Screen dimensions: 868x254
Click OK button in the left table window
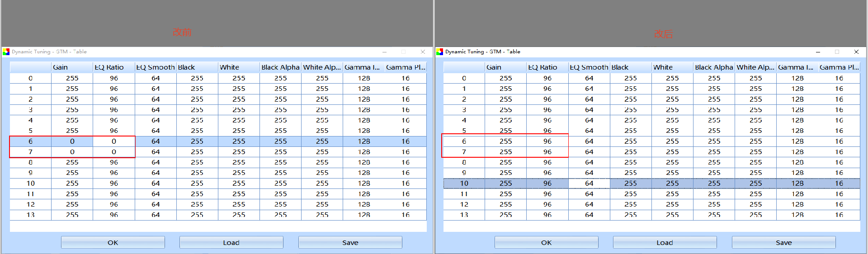[113, 243]
